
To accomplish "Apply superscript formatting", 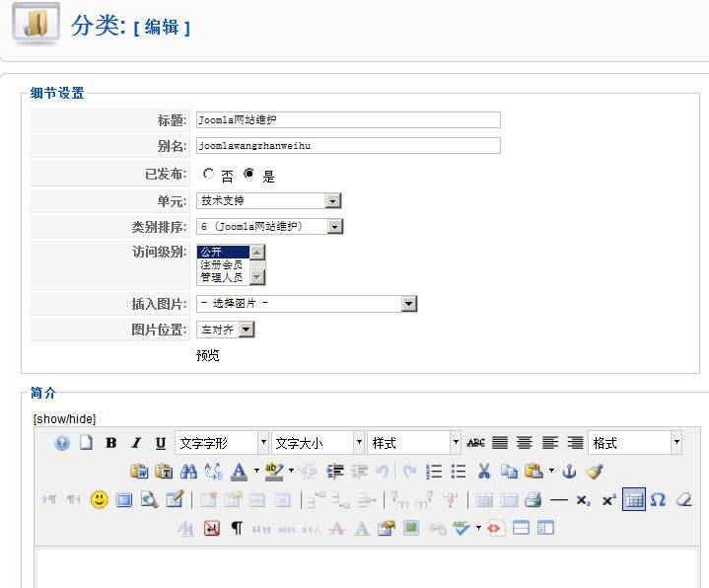I will pyautogui.click(x=608, y=500).
